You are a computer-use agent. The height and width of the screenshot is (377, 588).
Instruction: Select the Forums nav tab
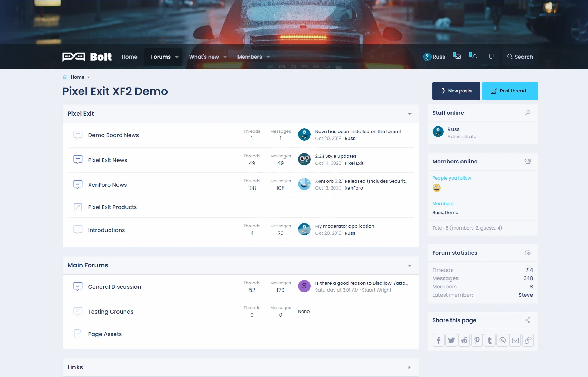161,57
